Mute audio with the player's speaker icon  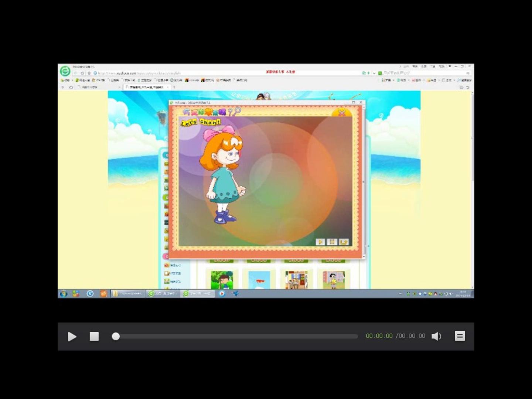click(x=436, y=336)
